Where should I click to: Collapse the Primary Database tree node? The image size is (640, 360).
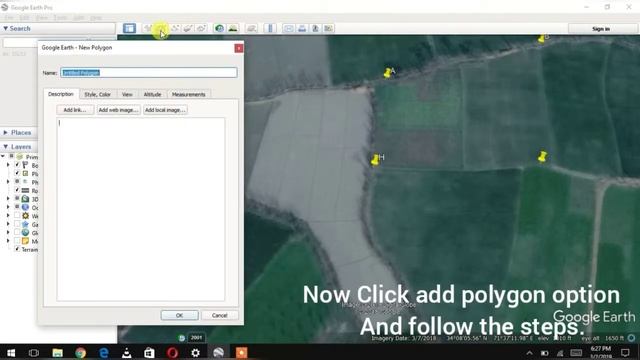(x=3, y=156)
